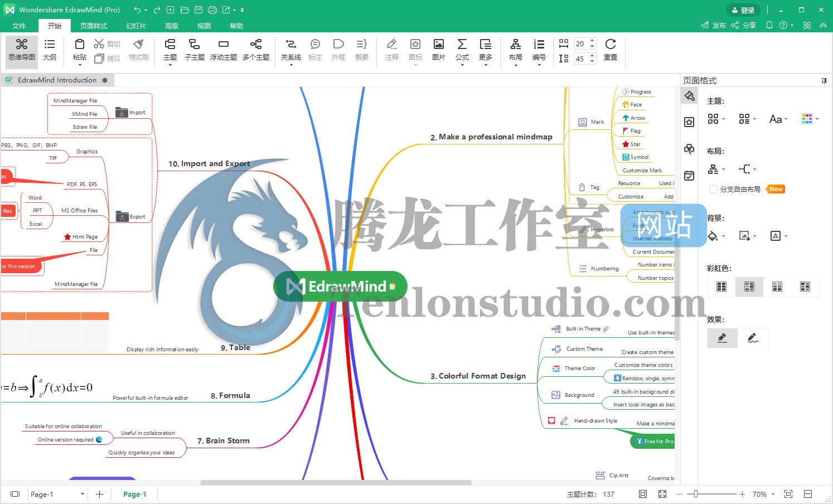
Task: Undo the last action in title bar
Action: click(x=137, y=10)
